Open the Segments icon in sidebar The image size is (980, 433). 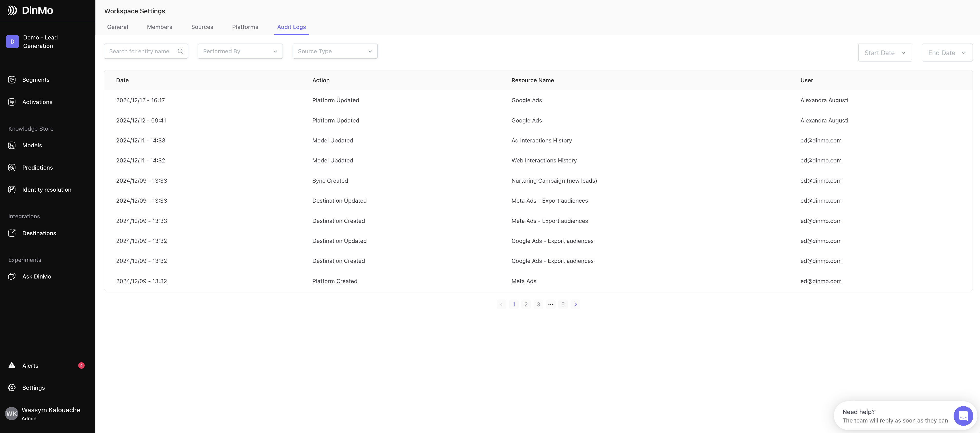click(12, 80)
